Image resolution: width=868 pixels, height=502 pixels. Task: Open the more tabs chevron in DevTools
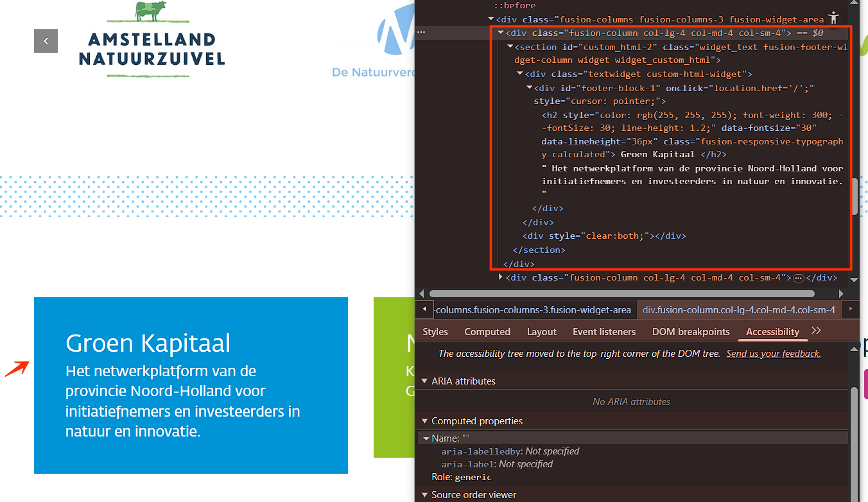[816, 331]
